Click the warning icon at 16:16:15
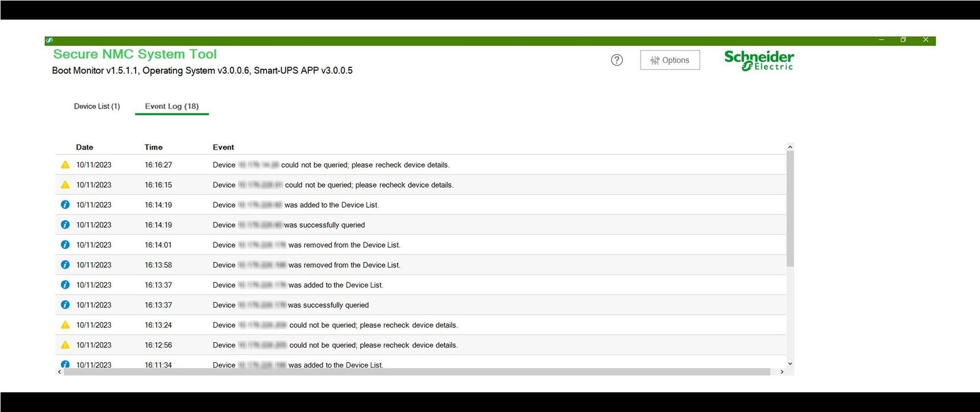Viewport: 980px width, 412px height. [x=65, y=185]
